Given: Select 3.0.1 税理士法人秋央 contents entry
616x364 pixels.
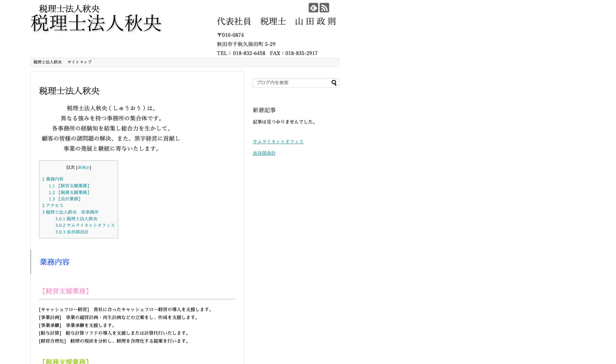Looking at the screenshot, I should coord(76,219).
